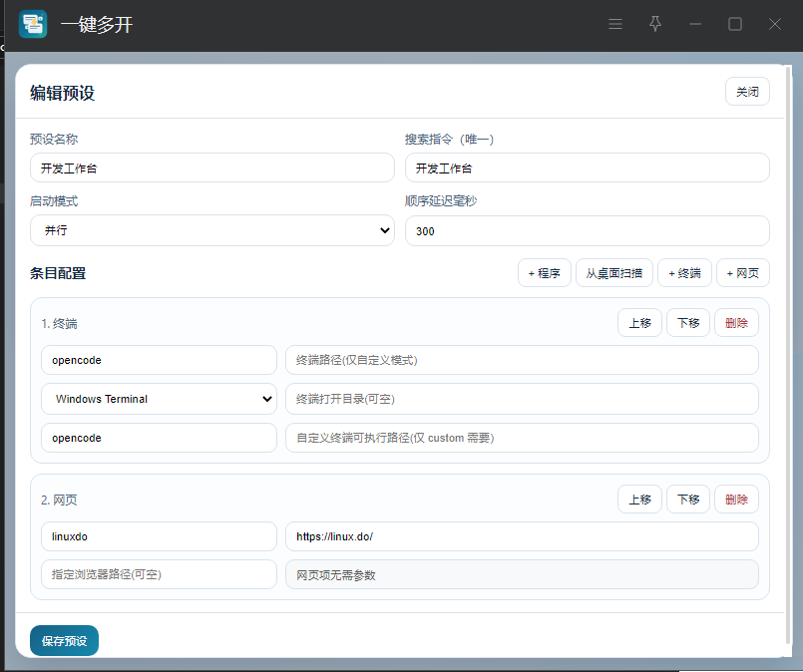Click the URL field containing https://linux.do/
The image size is (803, 672).
coord(522,536)
